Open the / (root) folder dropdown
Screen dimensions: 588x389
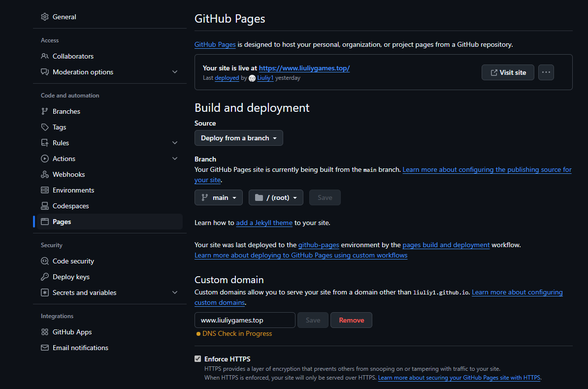[x=276, y=197]
